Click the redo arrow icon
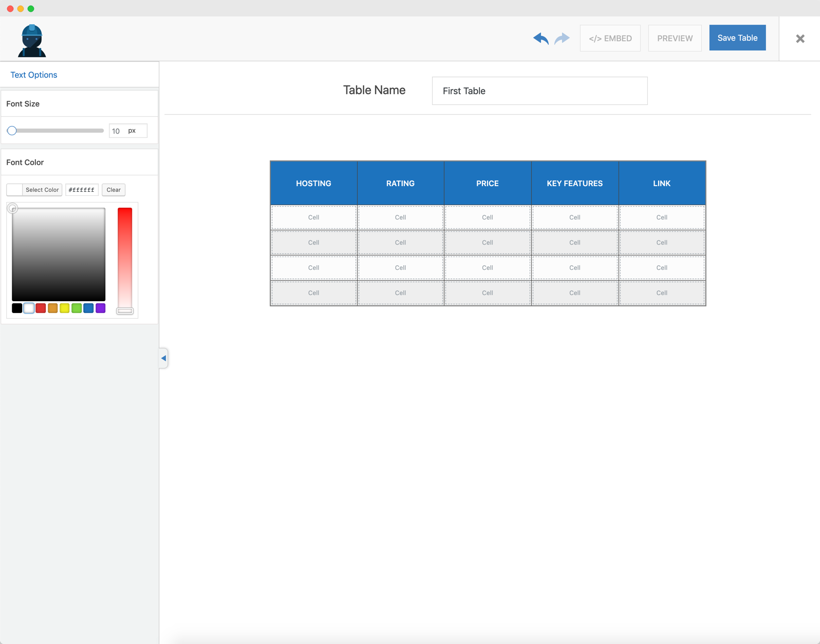This screenshot has height=644, width=820. 562,39
